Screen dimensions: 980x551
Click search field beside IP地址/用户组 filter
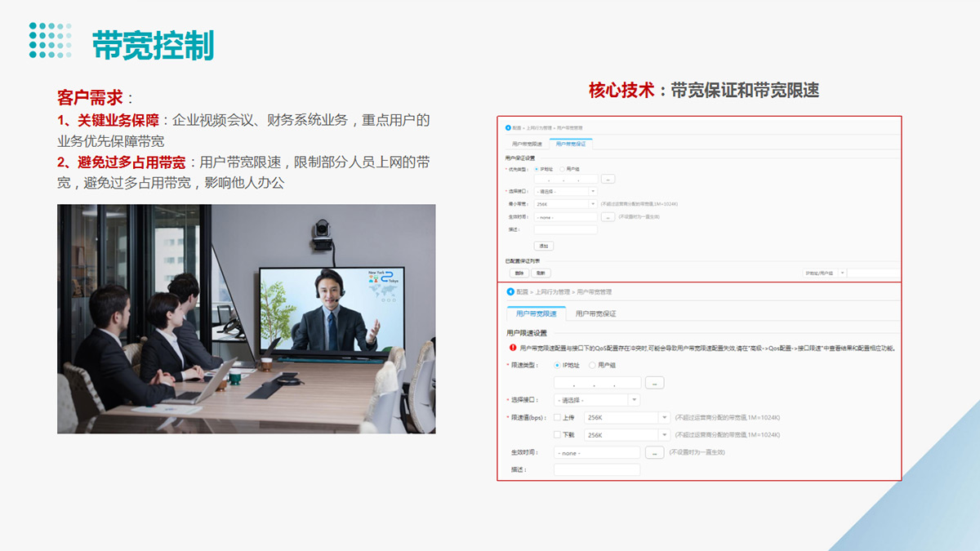tap(874, 273)
